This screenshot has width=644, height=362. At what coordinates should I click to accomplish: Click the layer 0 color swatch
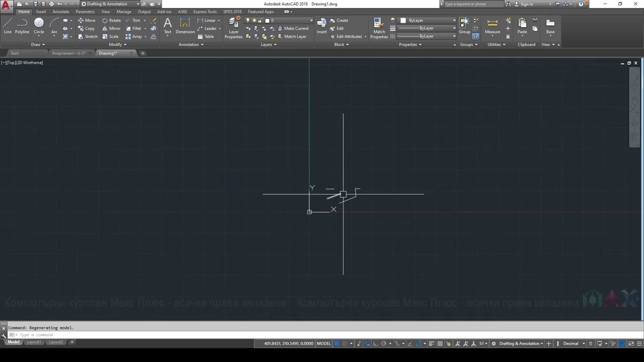click(267, 21)
